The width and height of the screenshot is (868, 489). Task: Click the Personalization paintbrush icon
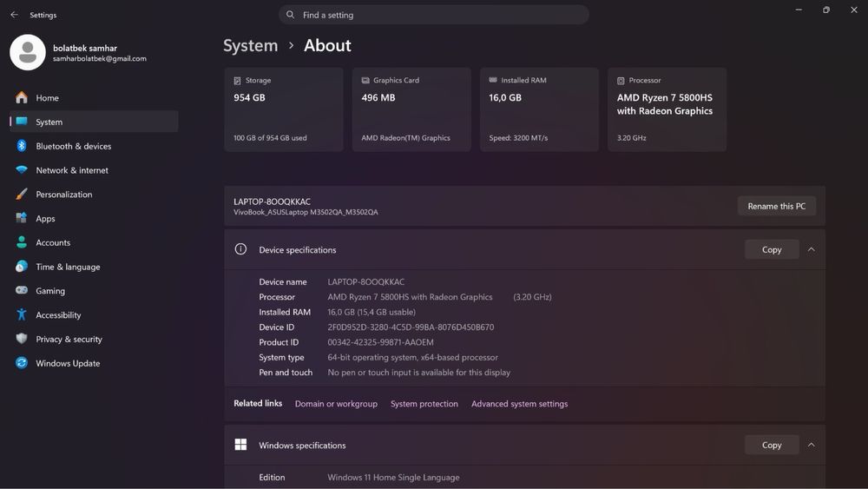(22, 195)
